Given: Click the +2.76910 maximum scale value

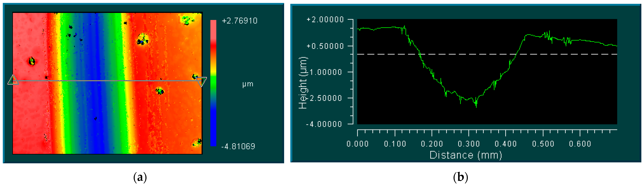Looking at the screenshot, I should pos(239,21).
